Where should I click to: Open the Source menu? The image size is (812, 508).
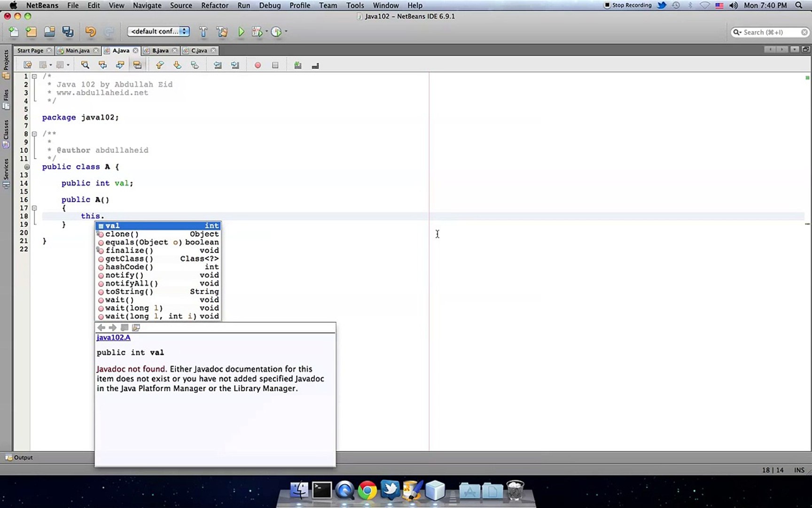point(181,5)
